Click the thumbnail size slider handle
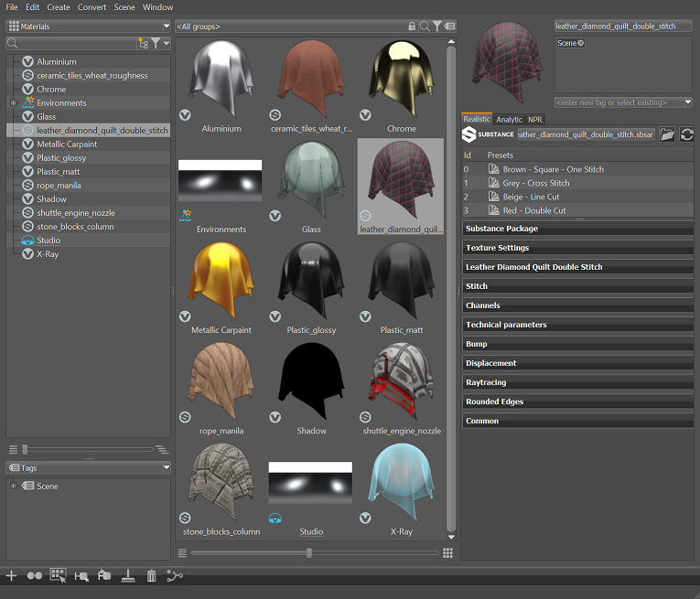This screenshot has width=700, height=599. (x=309, y=552)
